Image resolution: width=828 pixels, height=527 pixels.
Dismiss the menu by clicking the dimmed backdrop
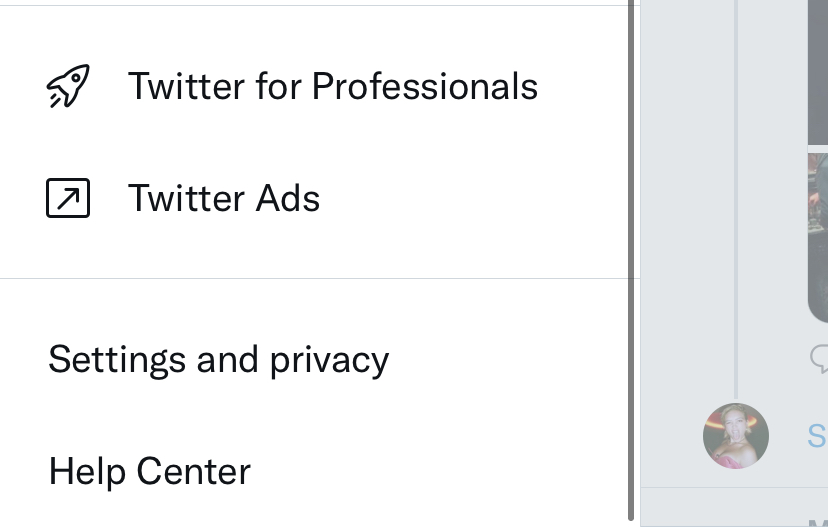click(x=686, y=211)
